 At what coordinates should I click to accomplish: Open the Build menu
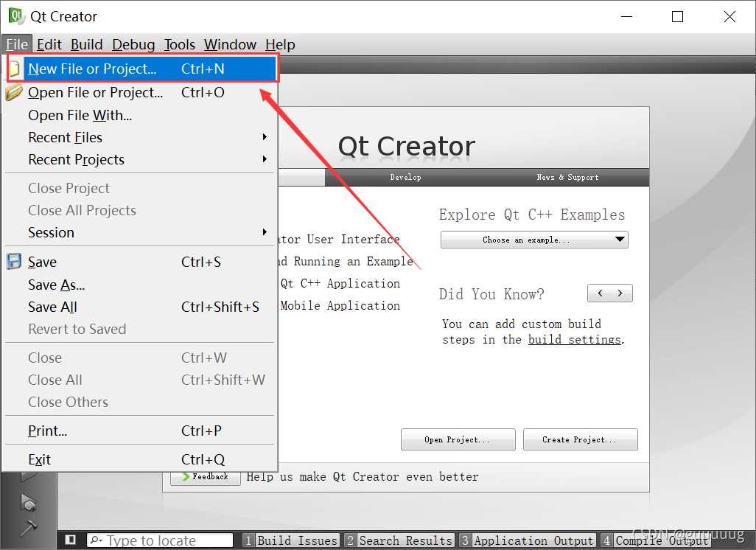pyautogui.click(x=87, y=44)
